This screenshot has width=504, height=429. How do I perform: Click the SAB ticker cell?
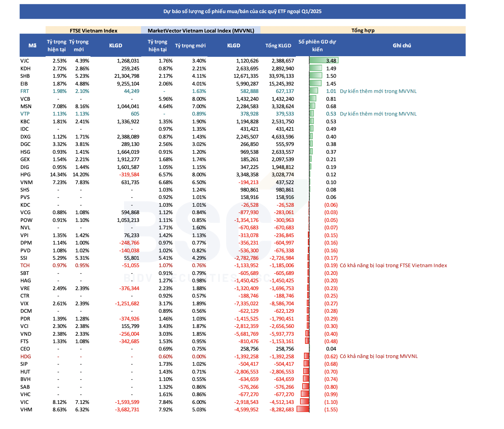(25, 387)
